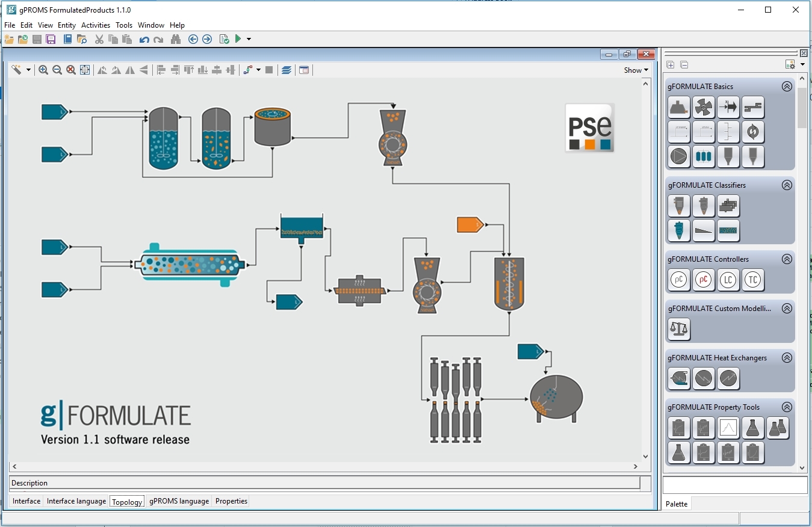Image resolution: width=812 pixels, height=527 pixels.
Task: Click the Flip Horizontal icon on topology toolbar
Action: tap(129, 70)
